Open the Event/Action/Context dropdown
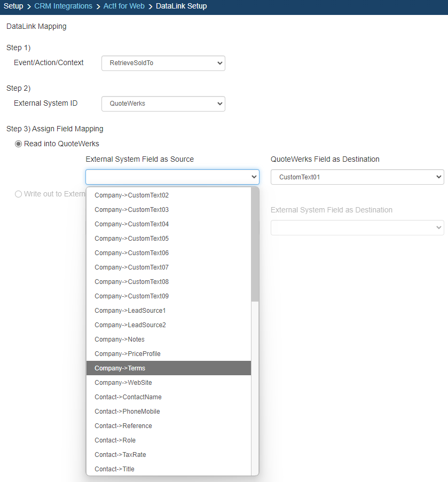Viewport: 448px width, 482px height. click(x=163, y=63)
